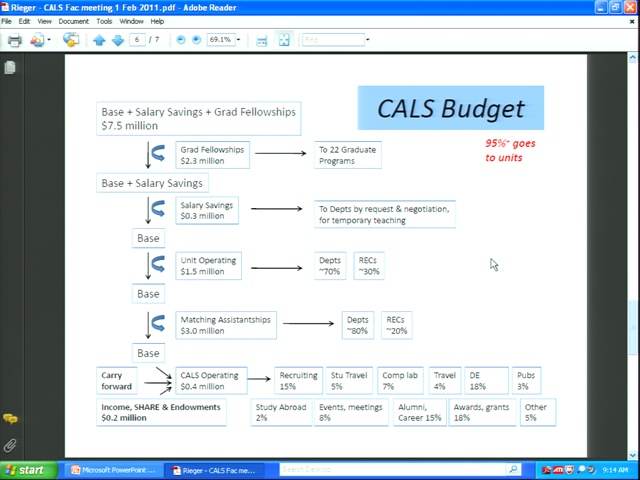Click the Unit Operating $1.5 million box
This screenshot has height=480, width=640.
[209, 266]
